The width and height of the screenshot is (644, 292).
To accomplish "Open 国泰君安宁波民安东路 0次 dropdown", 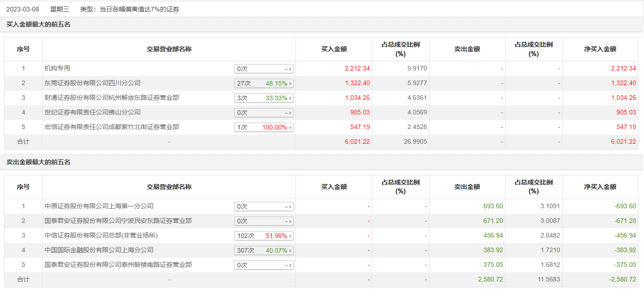I will tap(290, 222).
